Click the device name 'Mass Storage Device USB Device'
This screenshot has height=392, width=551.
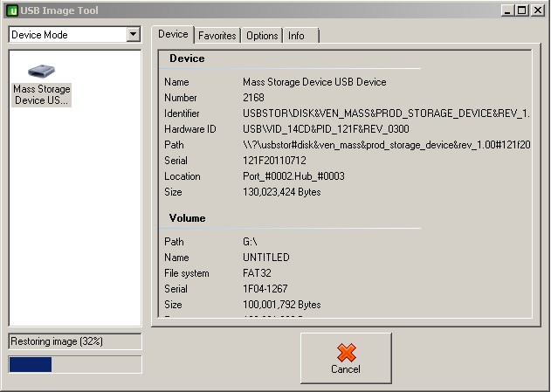coord(314,82)
